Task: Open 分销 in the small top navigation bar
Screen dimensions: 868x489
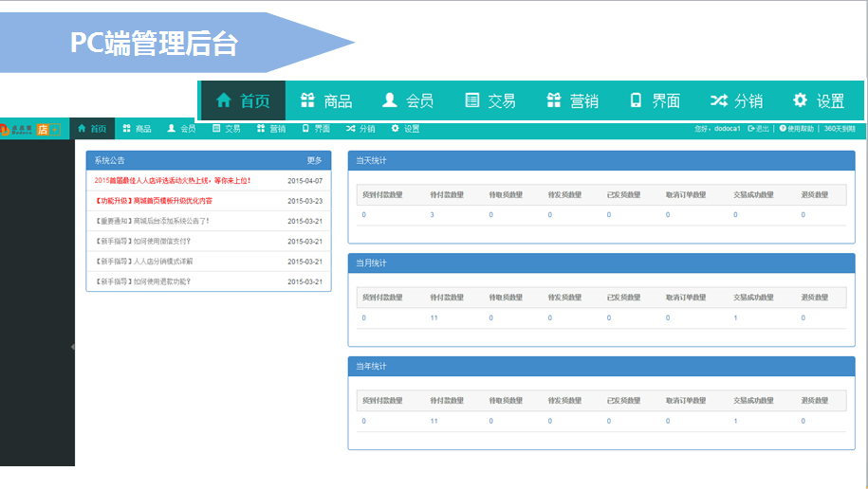Action: [360, 128]
